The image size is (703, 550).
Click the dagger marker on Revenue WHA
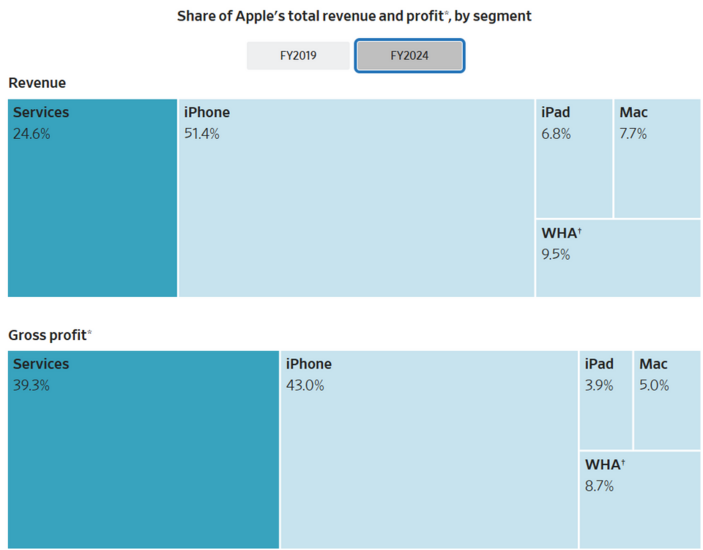coord(579,230)
